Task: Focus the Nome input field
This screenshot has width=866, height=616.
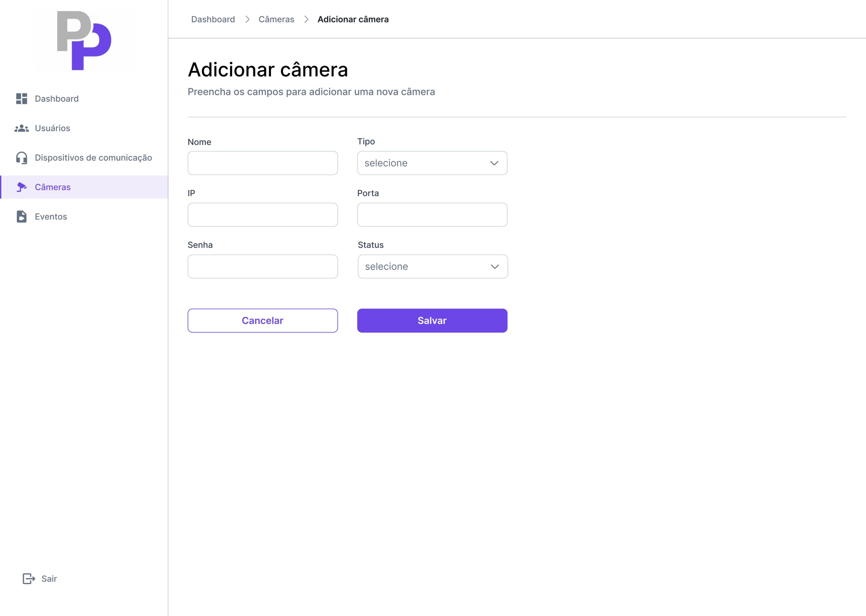Action: (x=263, y=163)
